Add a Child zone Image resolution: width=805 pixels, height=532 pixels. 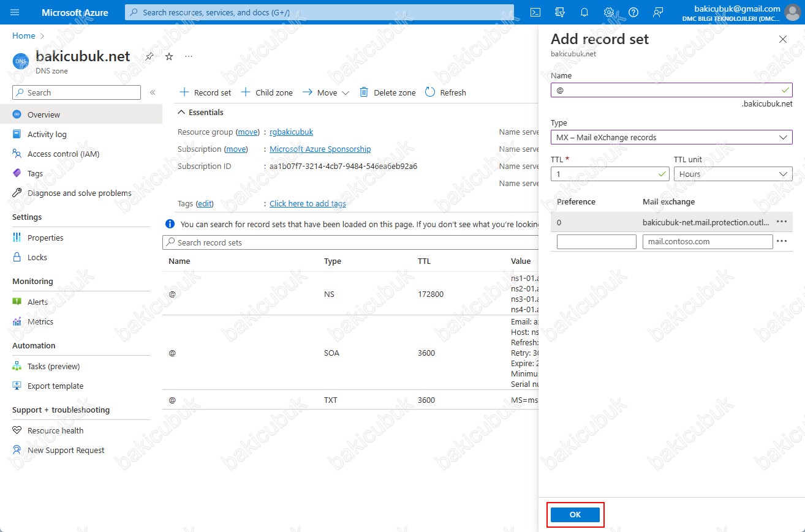(266, 92)
